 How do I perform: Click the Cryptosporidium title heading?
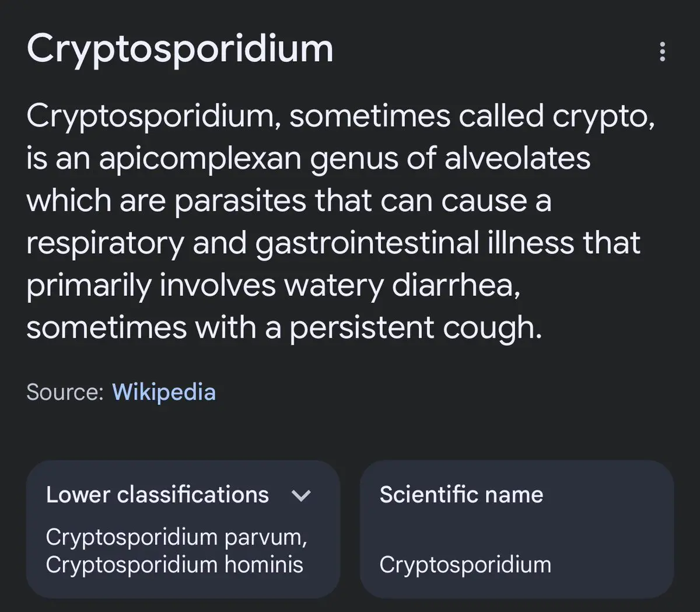coord(180,50)
